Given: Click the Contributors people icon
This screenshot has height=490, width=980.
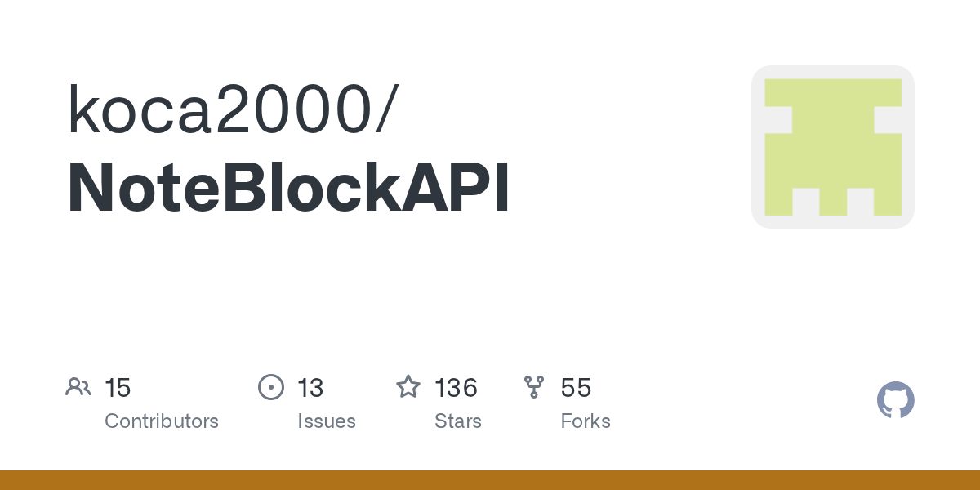Looking at the screenshot, I should [78, 387].
